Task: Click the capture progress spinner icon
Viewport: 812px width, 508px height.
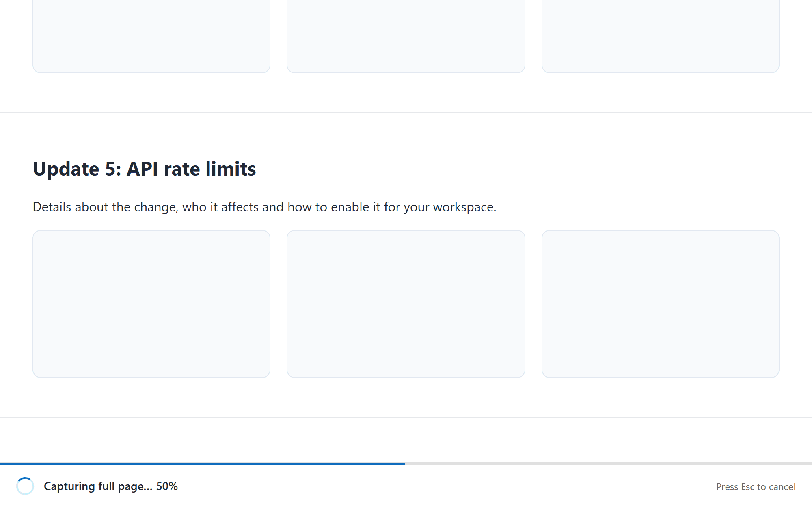Action: [25, 486]
